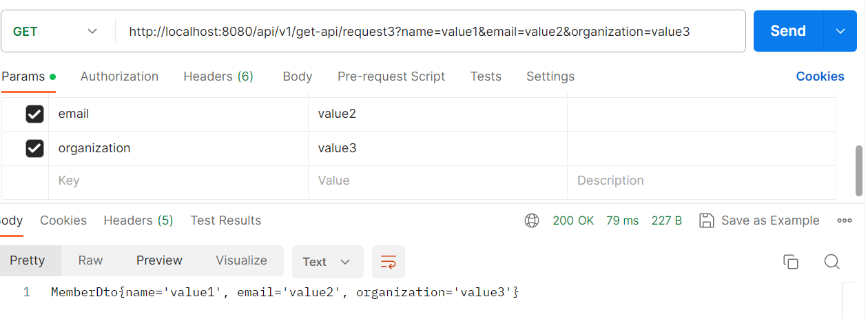Click the request URL input field
The height and width of the screenshot is (319, 868).
(x=431, y=31)
